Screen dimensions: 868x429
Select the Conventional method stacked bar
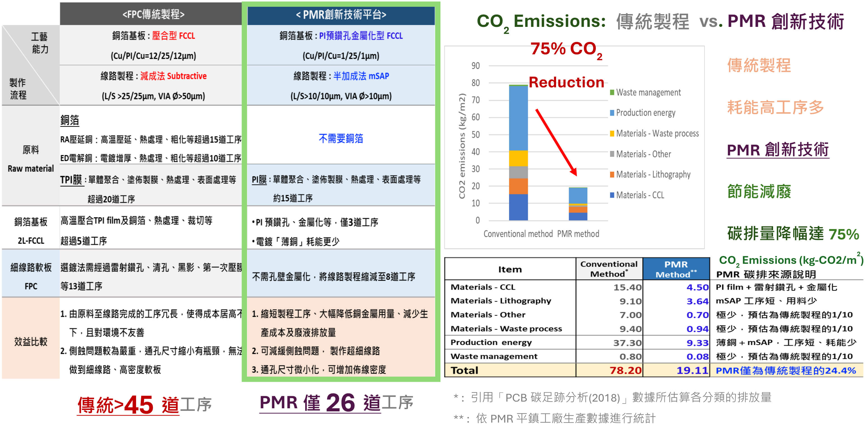point(518,152)
